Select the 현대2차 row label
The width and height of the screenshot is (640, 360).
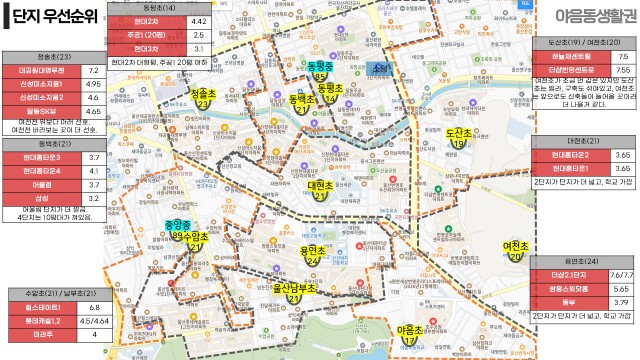[147, 22]
